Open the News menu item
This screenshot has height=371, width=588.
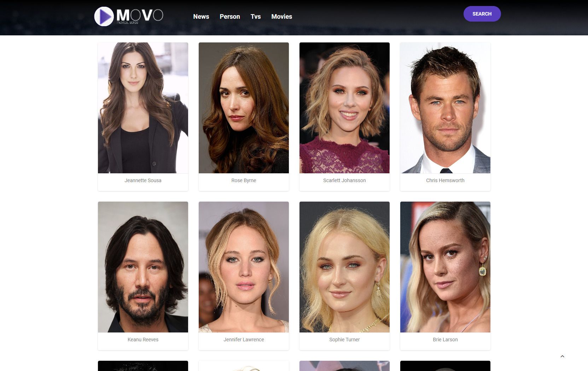click(201, 17)
